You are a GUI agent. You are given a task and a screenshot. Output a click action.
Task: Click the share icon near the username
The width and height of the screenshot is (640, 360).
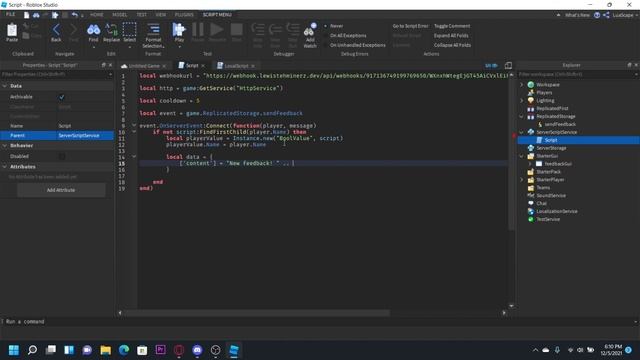click(606, 15)
